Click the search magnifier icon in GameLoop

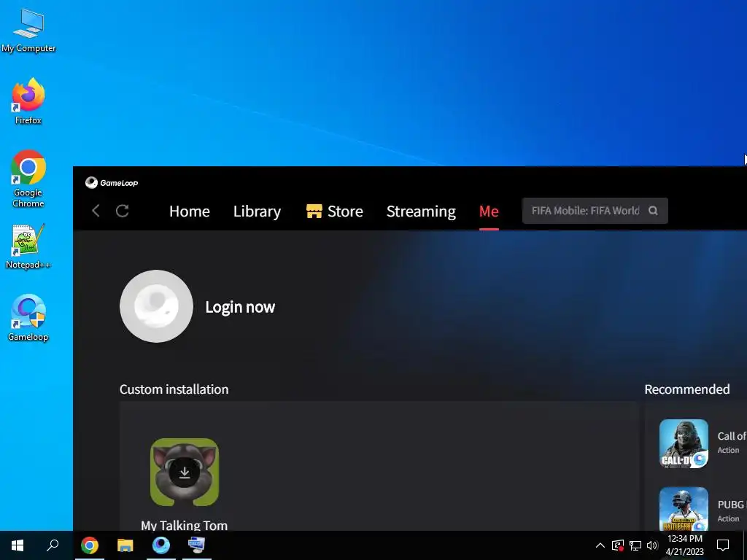(x=653, y=211)
